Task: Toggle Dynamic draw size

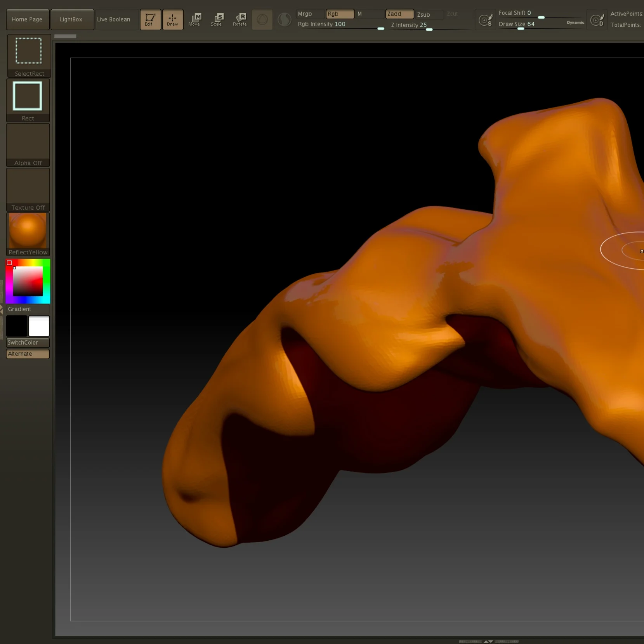Action: [575, 23]
